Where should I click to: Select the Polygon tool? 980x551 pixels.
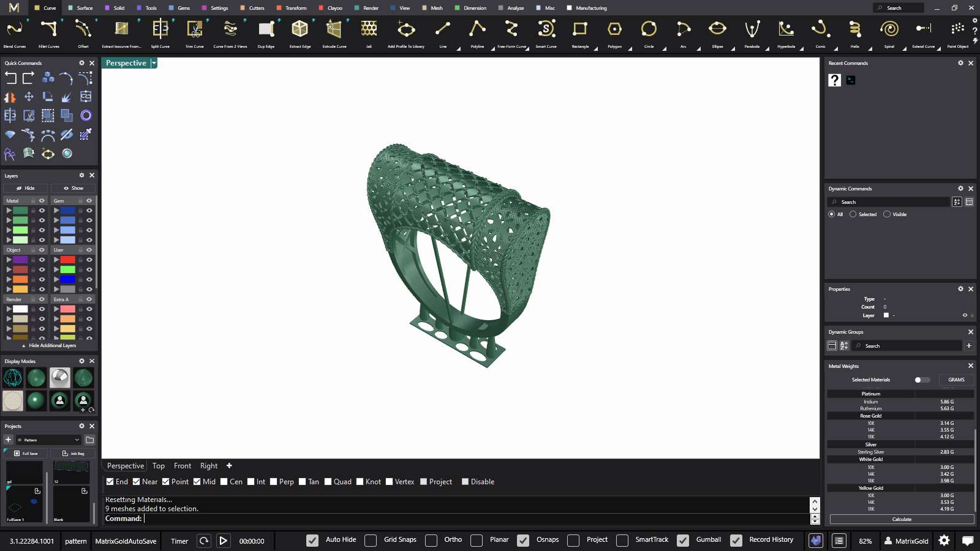[614, 33]
